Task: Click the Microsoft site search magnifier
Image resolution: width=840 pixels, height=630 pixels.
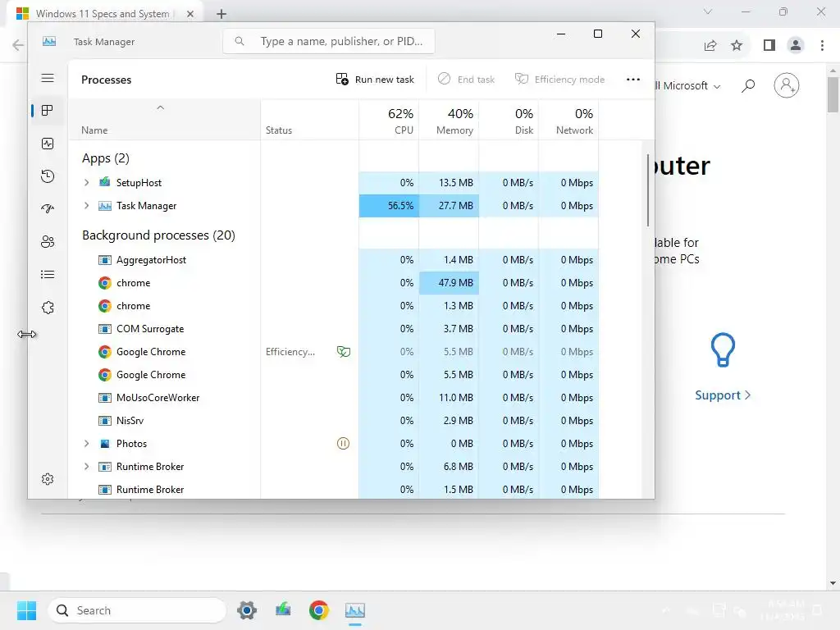Action: [748, 85]
